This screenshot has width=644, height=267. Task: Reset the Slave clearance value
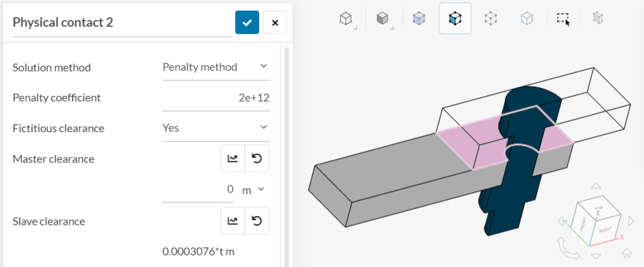(257, 220)
